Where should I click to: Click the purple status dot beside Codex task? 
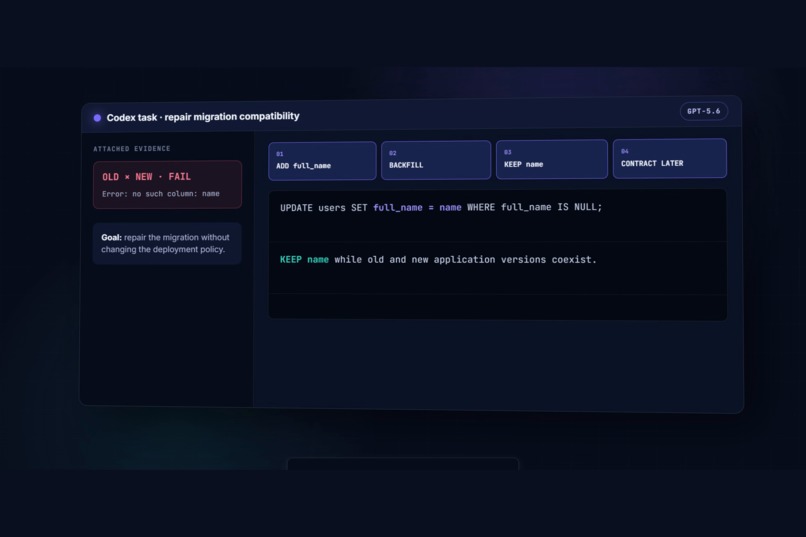click(x=97, y=118)
